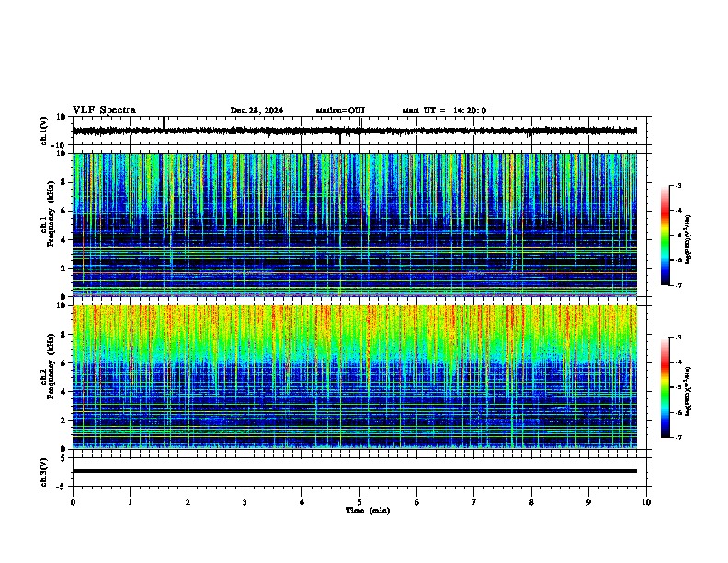Screen dimensions: 728x563
Task: Click the ch.2 spectrogram color scale bar
Action: click(x=665, y=387)
